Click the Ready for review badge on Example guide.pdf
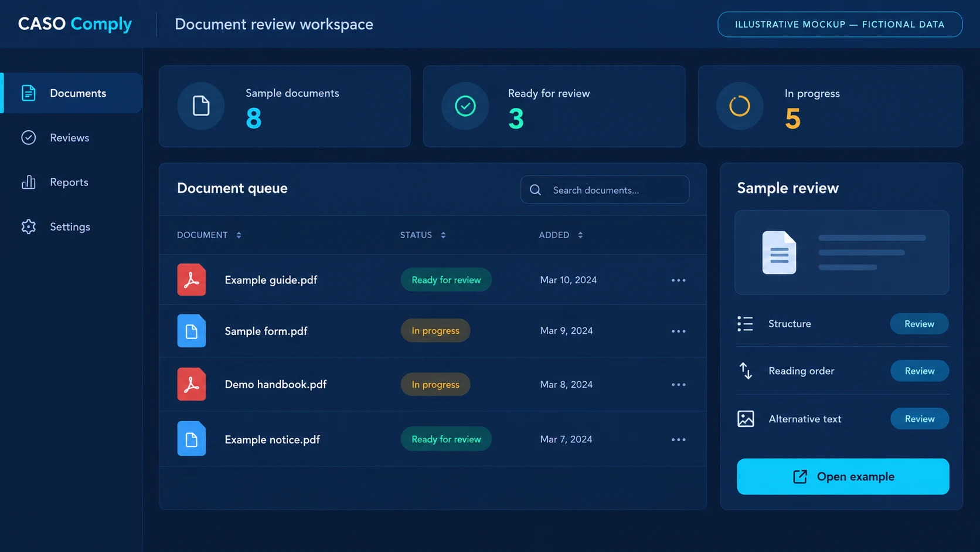The image size is (980, 552). (446, 280)
